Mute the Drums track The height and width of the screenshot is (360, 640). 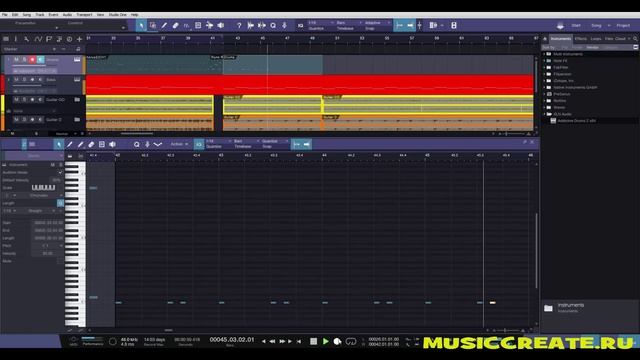[x=16, y=60]
